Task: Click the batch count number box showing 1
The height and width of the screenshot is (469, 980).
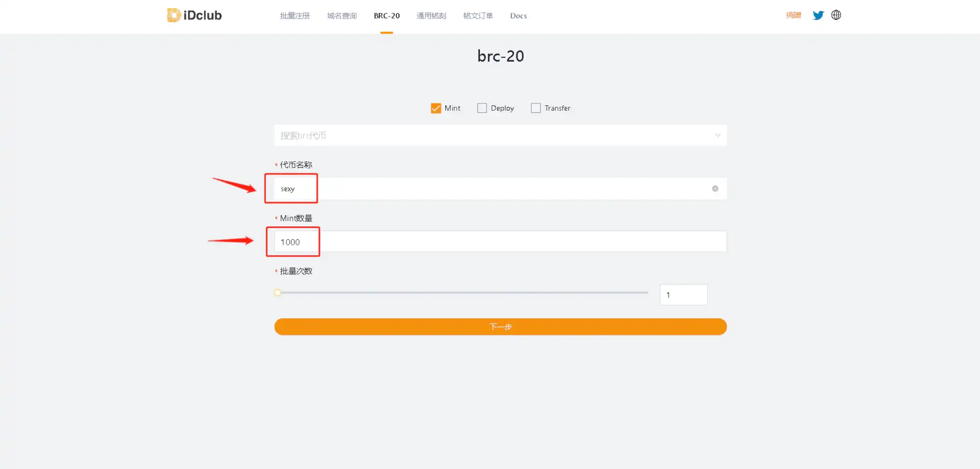Action: (x=683, y=294)
